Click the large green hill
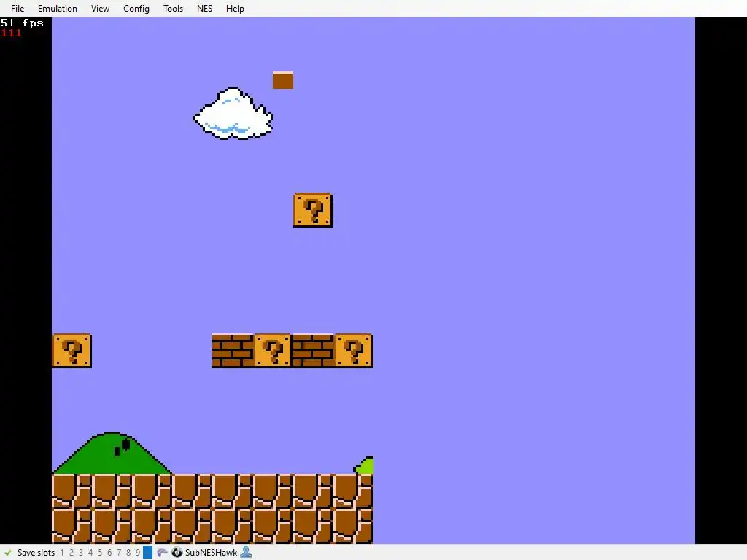Image resolution: width=747 pixels, height=560 pixels. point(112,454)
